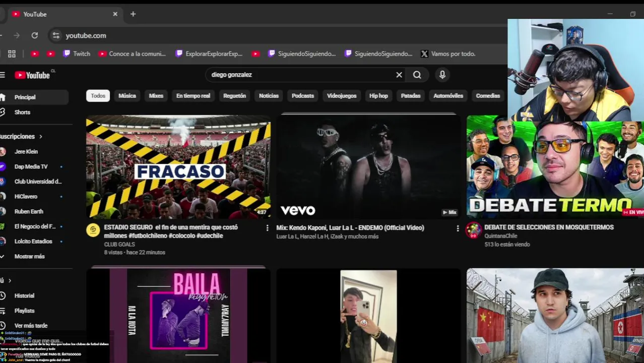This screenshot has height=363, width=644.
Task: Click the 'QuintanaChile' channel name
Action: (501, 236)
